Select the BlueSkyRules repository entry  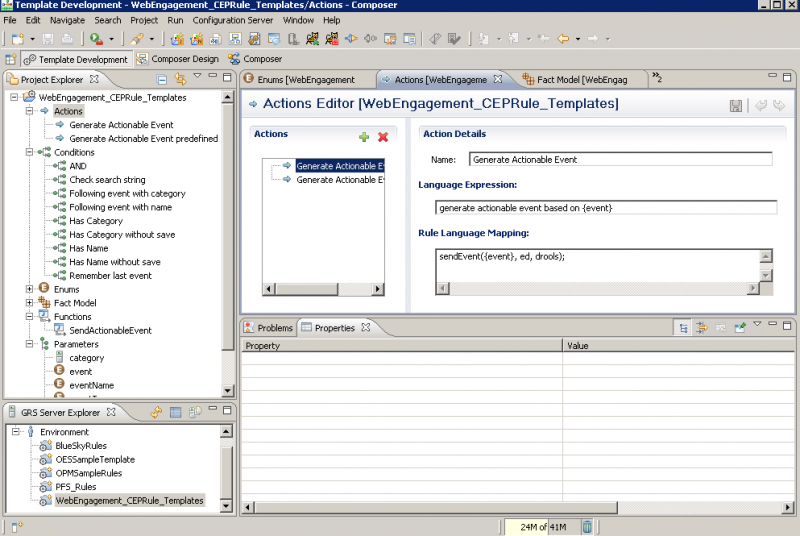click(81, 446)
